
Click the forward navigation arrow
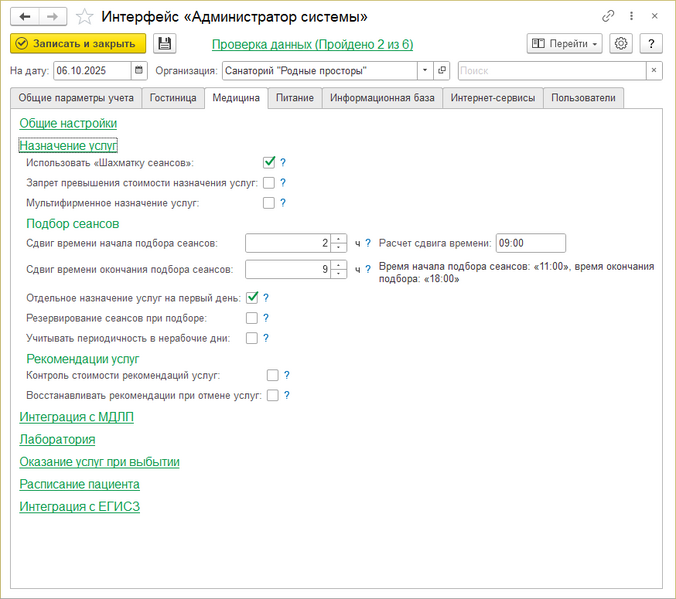53,16
